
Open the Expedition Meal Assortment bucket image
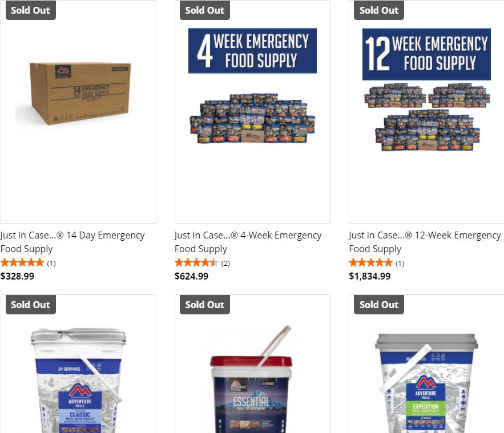point(426,364)
